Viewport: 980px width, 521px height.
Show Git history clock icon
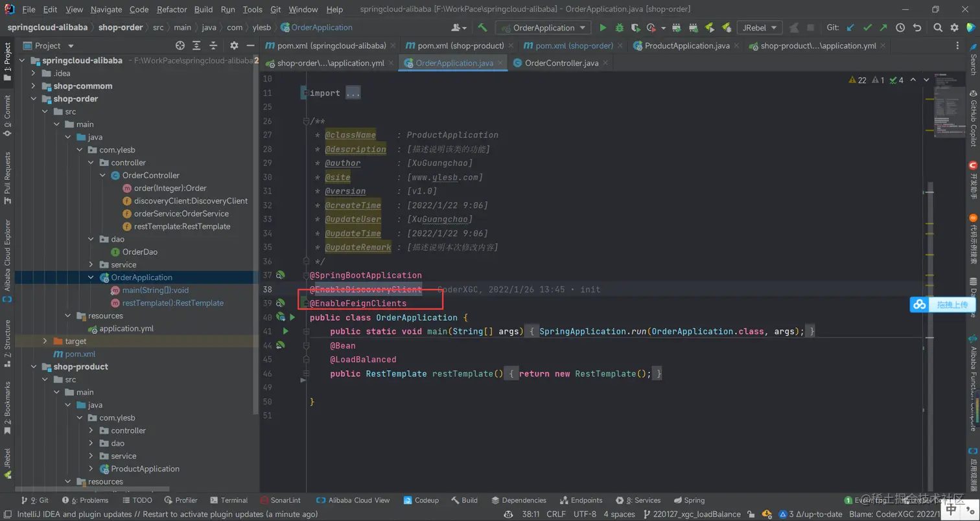900,28
